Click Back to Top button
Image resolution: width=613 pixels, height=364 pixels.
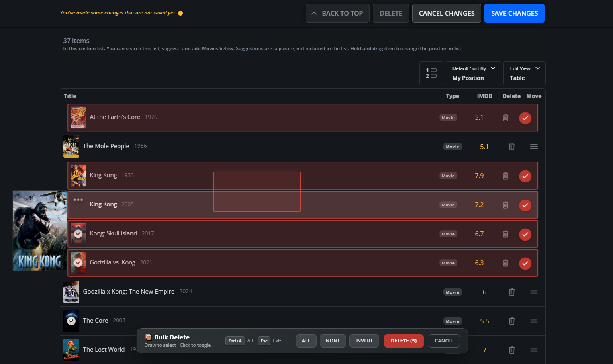pyautogui.click(x=337, y=13)
